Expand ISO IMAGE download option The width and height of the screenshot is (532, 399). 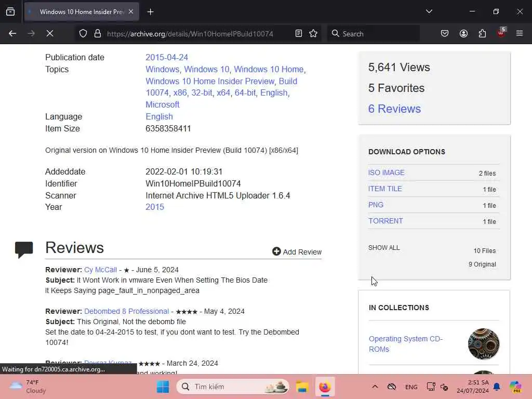pyautogui.click(x=387, y=172)
